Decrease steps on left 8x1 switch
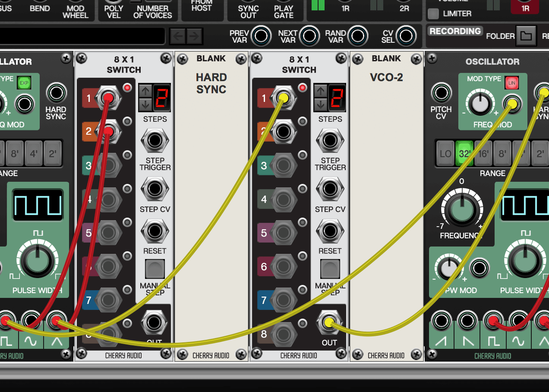 (x=145, y=104)
